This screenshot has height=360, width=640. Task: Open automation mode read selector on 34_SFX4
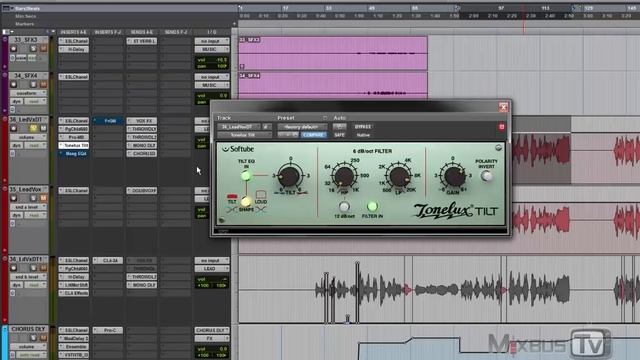tap(36, 101)
